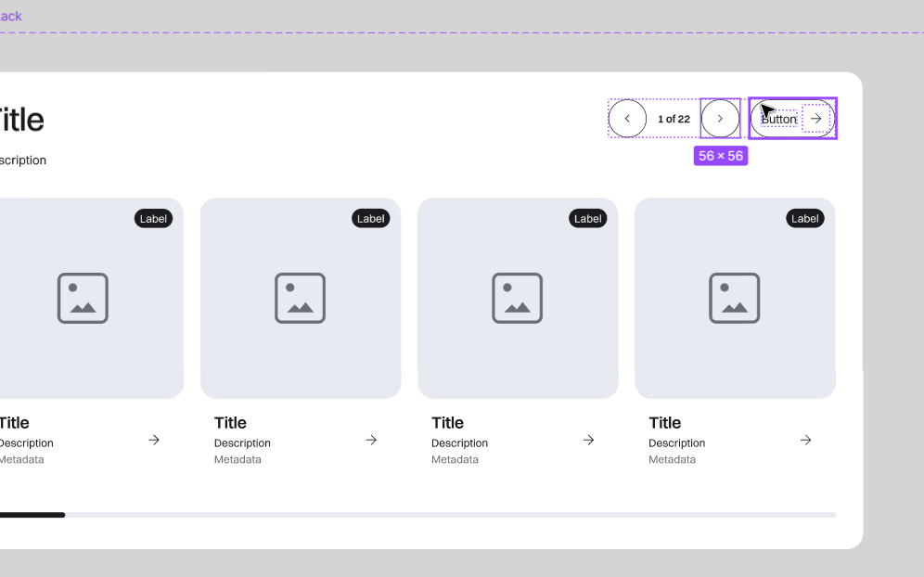Select image placeholder icon in third card
Viewport: 924px width, 577px height.
click(517, 298)
